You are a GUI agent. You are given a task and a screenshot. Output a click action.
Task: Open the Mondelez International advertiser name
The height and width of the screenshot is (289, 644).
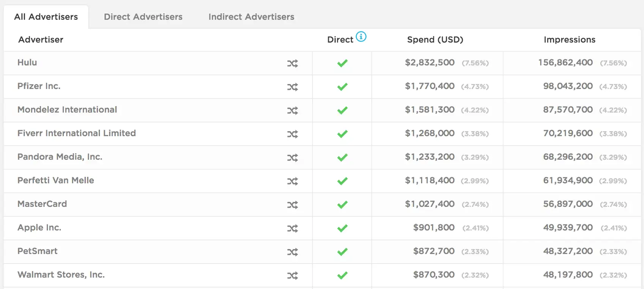tap(67, 110)
